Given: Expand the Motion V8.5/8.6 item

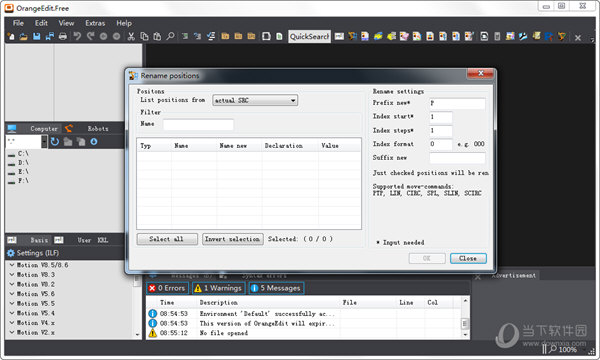Looking at the screenshot, I should click(11, 265).
